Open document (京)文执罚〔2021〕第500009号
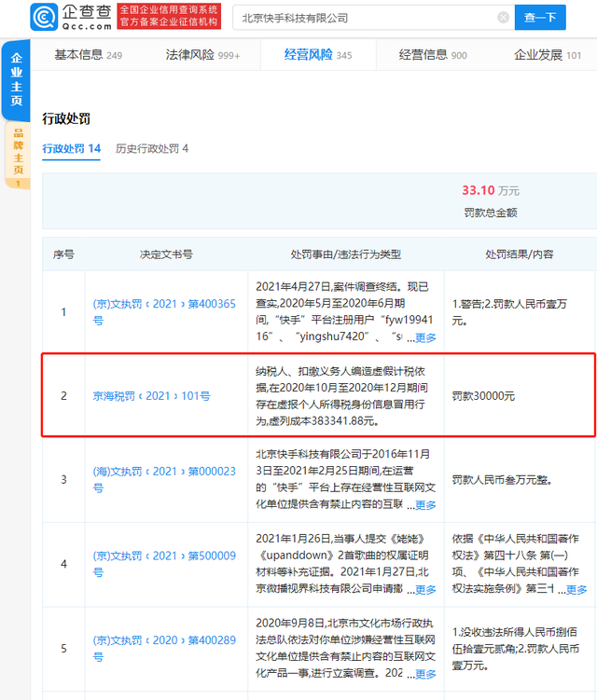Viewport: 597px width, 700px height. coord(164,564)
